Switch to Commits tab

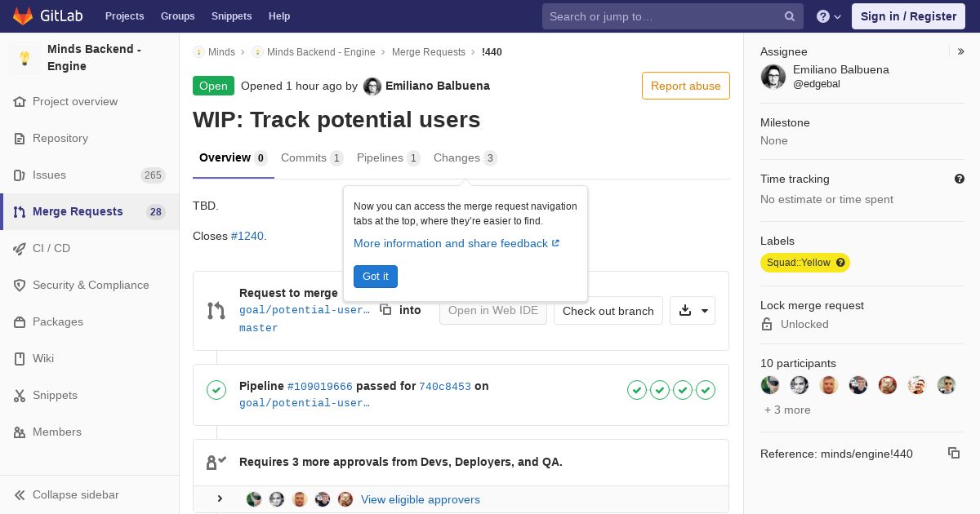(x=312, y=157)
